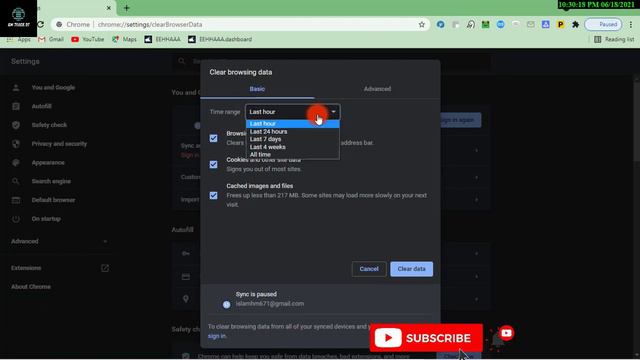Bookmark this page with star icon
The height and width of the screenshot is (360, 640).
tap(422, 25)
